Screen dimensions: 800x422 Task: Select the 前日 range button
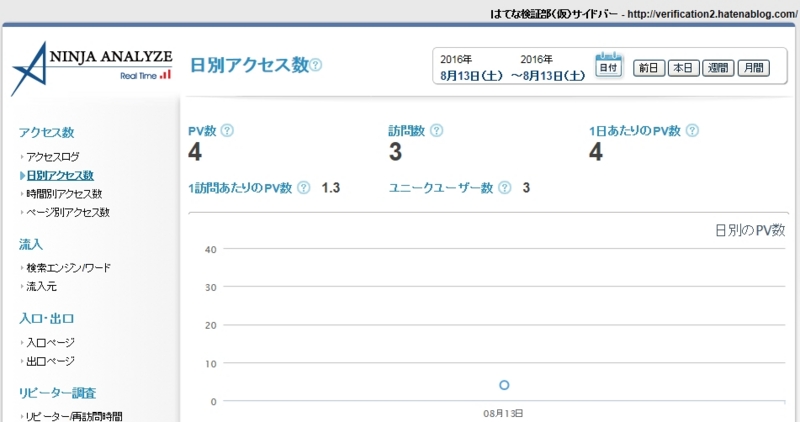tap(649, 68)
